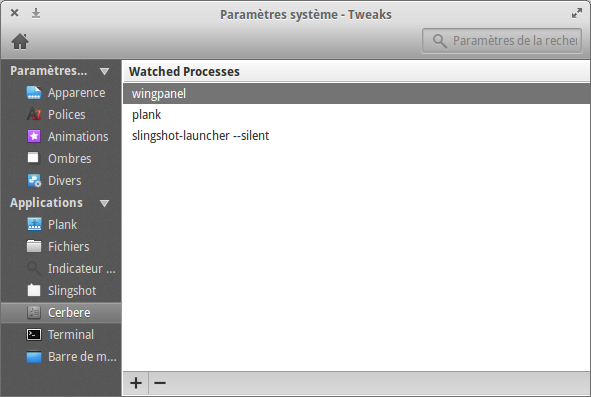591x397 pixels.
Task: Select the wingpanel process row
Action: (356, 94)
